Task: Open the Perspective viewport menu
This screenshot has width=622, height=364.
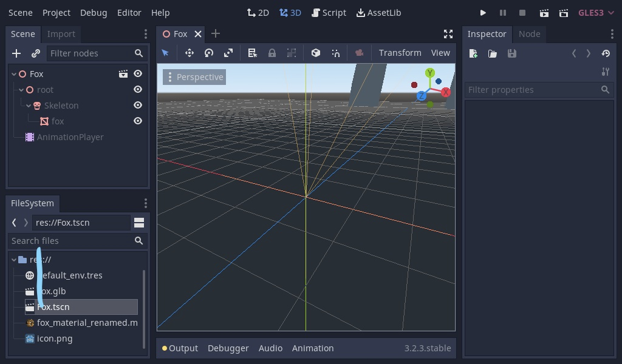Action: pyautogui.click(x=194, y=77)
